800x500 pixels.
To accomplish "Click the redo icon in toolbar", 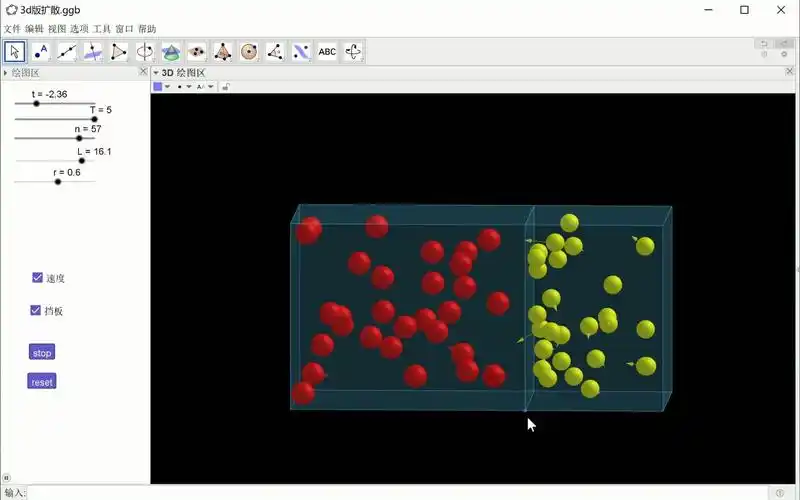I will coord(784,44).
